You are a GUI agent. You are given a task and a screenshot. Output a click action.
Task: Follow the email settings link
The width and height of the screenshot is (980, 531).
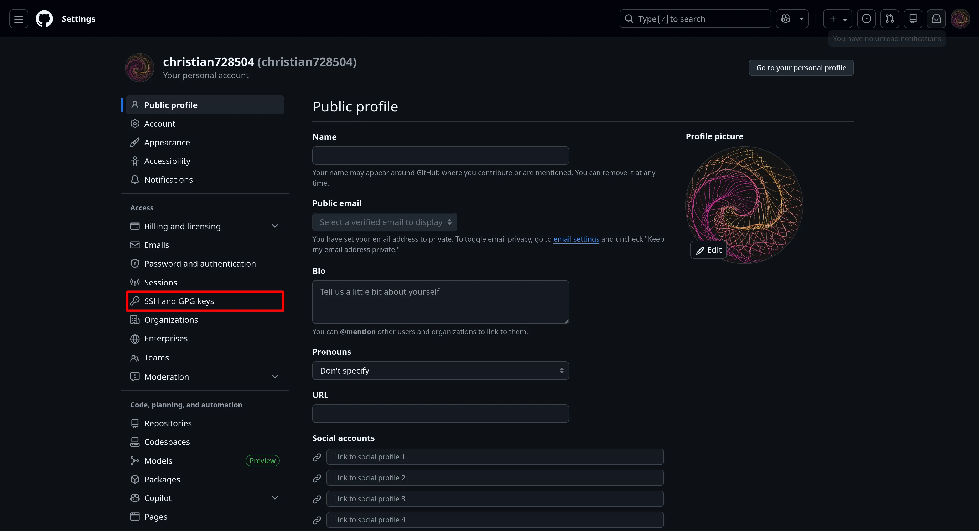(x=576, y=239)
